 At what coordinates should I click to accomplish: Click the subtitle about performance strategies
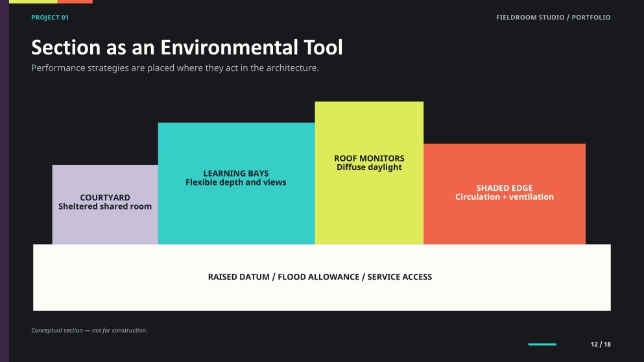click(x=175, y=68)
